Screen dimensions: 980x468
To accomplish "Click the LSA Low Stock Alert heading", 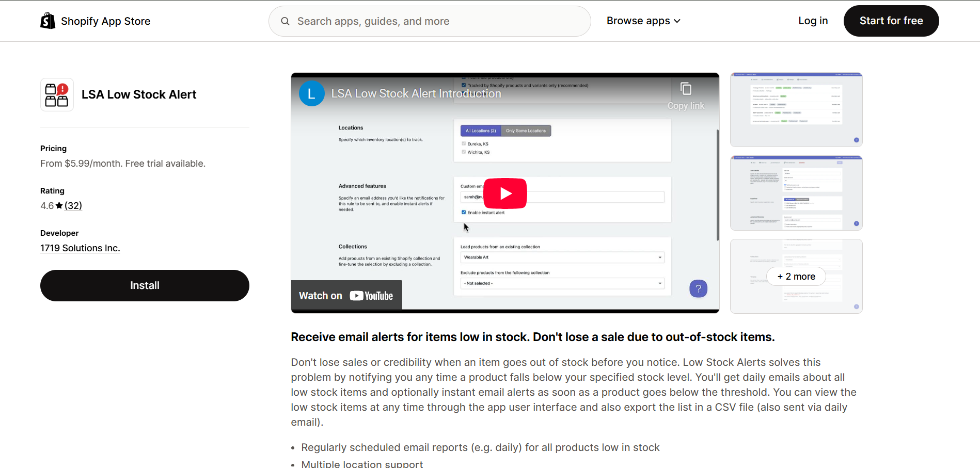I will pyautogui.click(x=139, y=94).
